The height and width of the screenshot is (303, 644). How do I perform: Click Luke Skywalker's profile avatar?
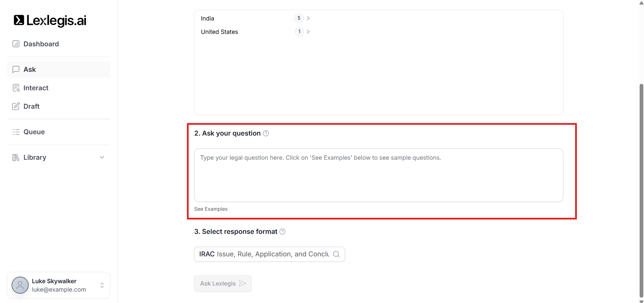(20, 285)
